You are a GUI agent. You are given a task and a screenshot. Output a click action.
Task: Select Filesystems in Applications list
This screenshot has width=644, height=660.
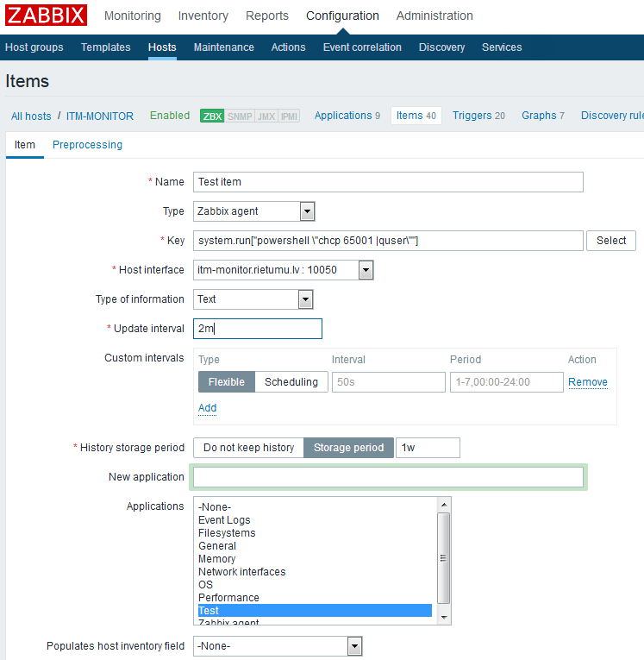[315, 533]
